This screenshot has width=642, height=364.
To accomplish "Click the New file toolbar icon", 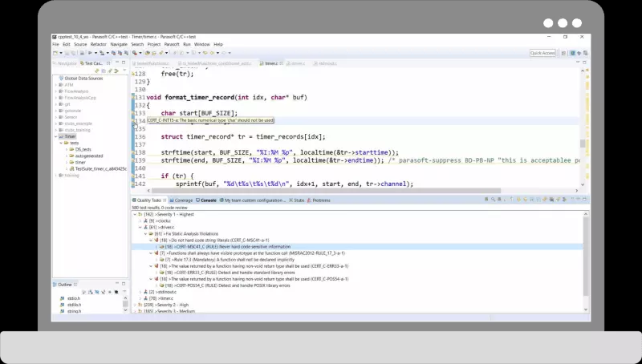I will [x=55, y=53].
